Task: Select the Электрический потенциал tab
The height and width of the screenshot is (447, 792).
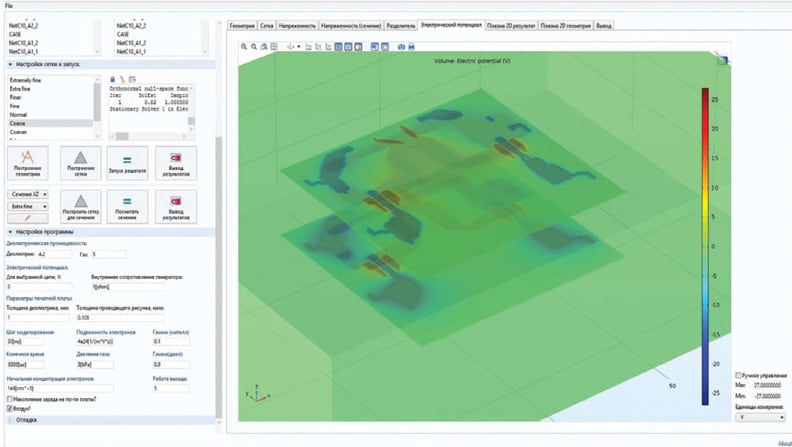Action: 451,25
